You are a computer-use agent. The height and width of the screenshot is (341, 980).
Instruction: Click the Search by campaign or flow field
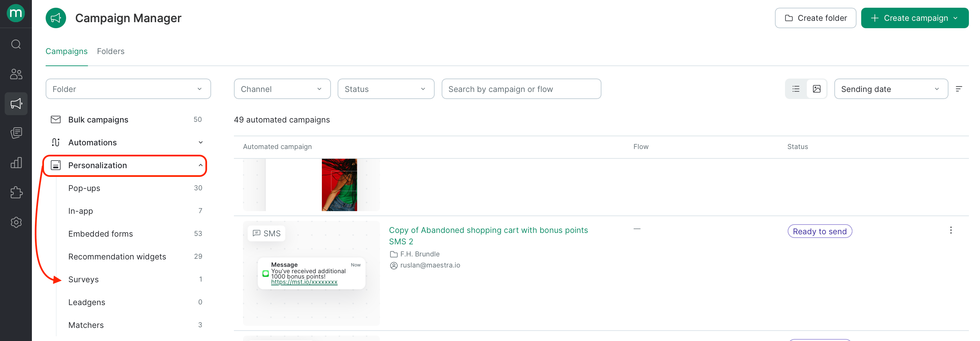point(521,89)
